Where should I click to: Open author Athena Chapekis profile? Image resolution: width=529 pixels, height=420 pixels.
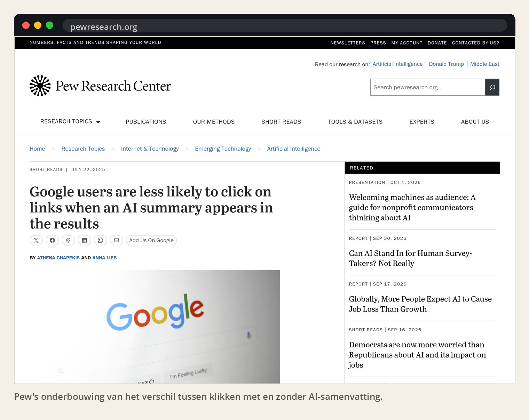[x=58, y=258]
